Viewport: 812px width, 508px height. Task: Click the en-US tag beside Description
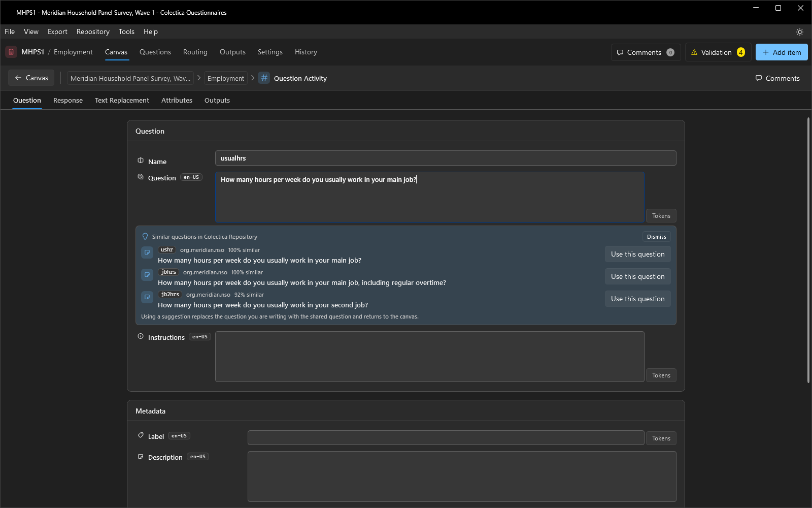click(x=198, y=457)
